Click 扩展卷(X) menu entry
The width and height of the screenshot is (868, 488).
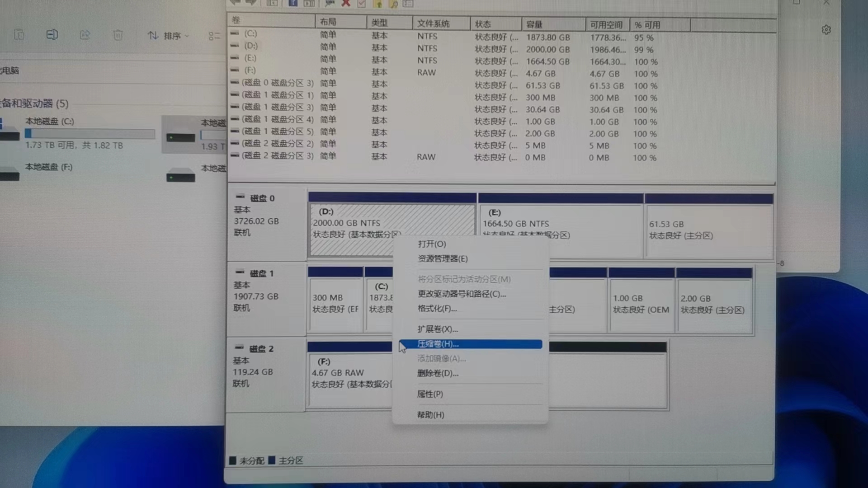coord(438,329)
